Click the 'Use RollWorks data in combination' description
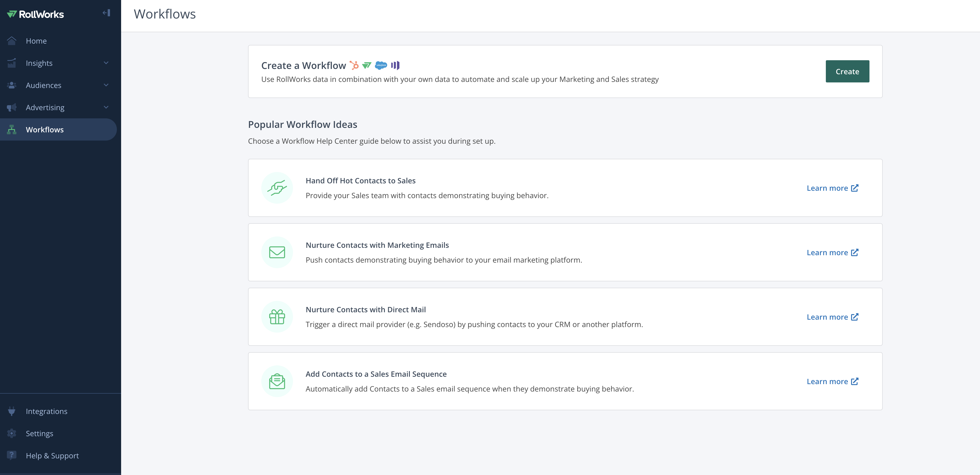 point(460,80)
